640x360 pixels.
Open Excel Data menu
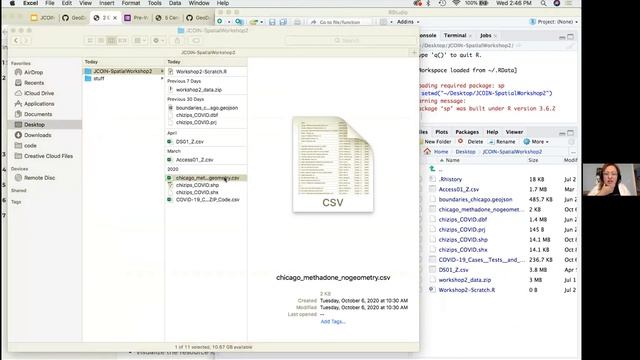(x=175, y=3)
